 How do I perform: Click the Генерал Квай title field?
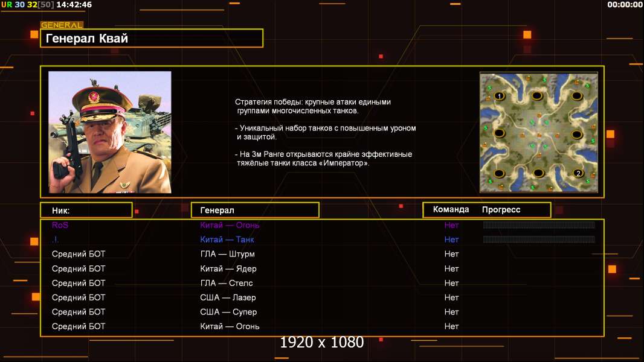(152, 39)
